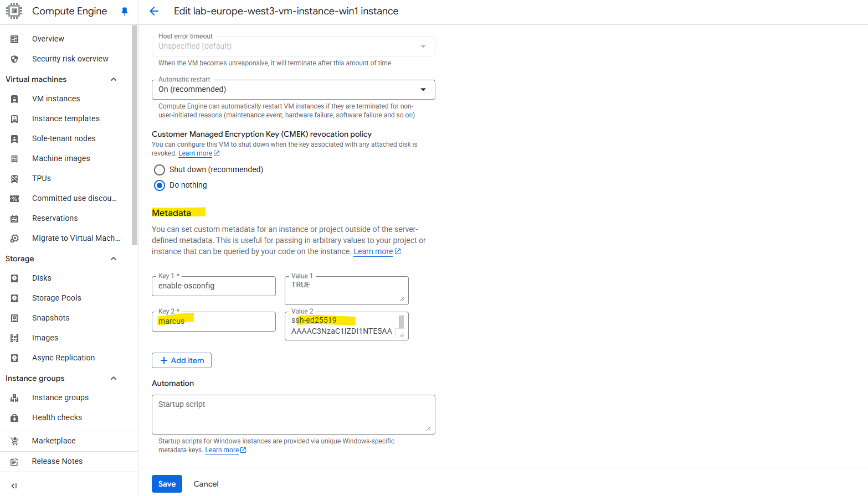Collapse the sidebar with the chevron icon
The height and width of the screenshot is (496, 868).
pos(14,485)
